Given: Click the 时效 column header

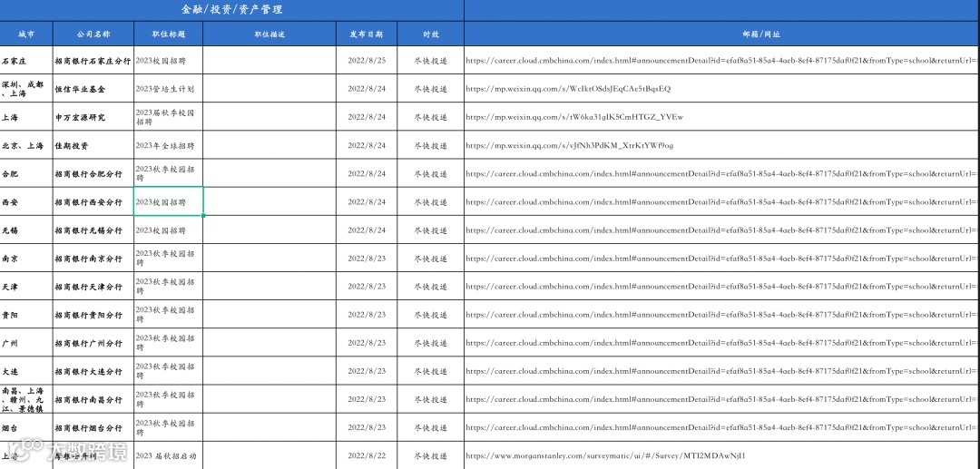Looking at the screenshot, I should [x=431, y=34].
